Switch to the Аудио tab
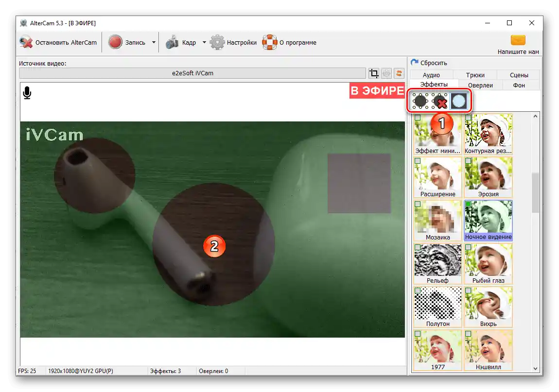 [431, 75]
